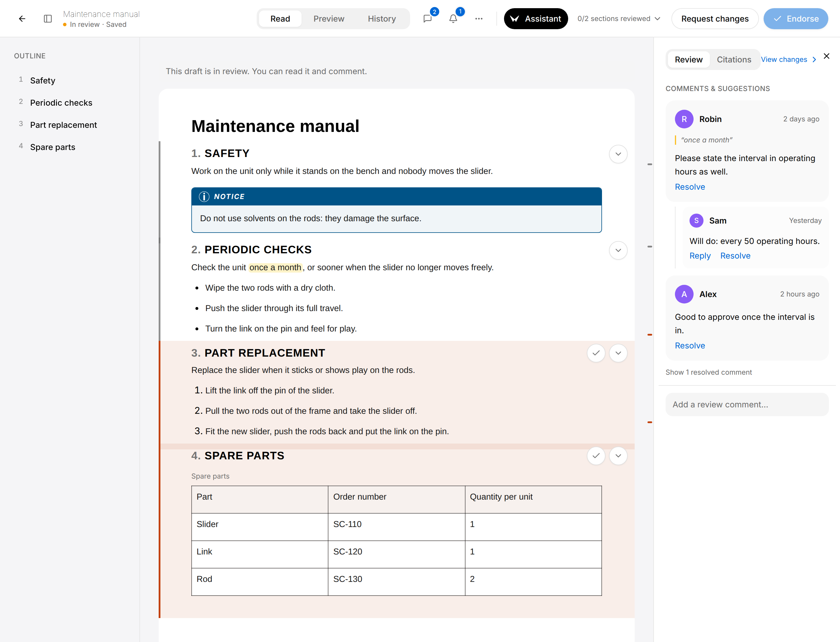The image size is (840, 642).
Task: Open the View changes link
Action: [788, 60]
